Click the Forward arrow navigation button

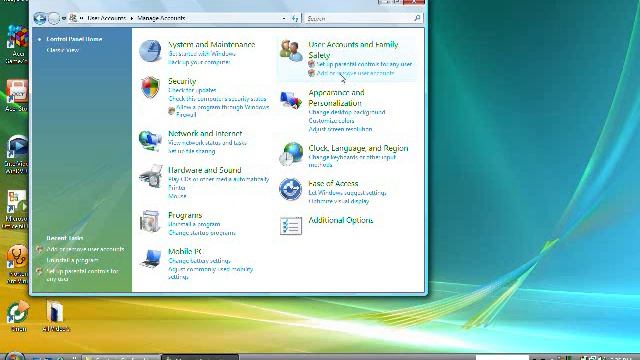click(54, 18)
